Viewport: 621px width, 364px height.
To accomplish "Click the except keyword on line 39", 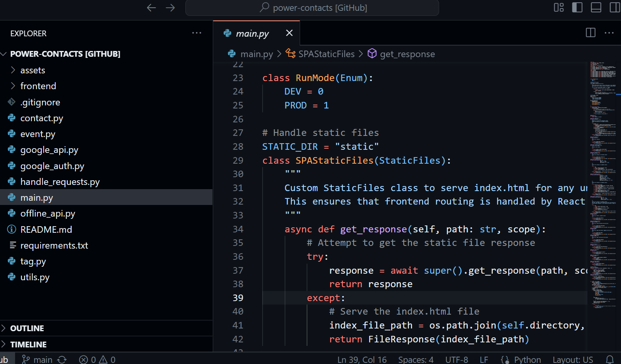I will [x=324, y=298].
